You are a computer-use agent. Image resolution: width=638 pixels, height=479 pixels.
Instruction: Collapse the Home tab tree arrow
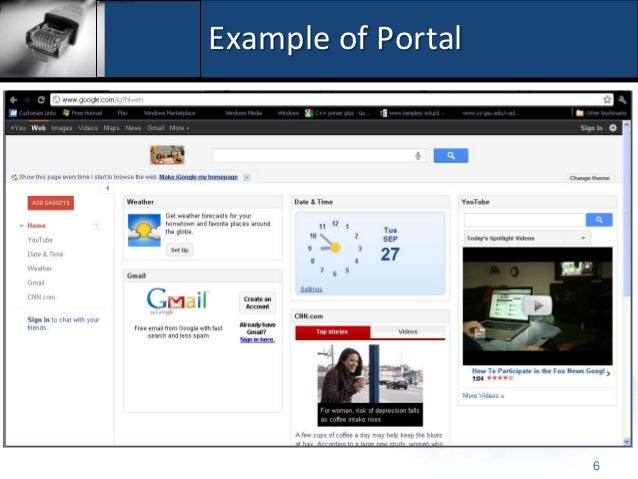pos(21,225)
